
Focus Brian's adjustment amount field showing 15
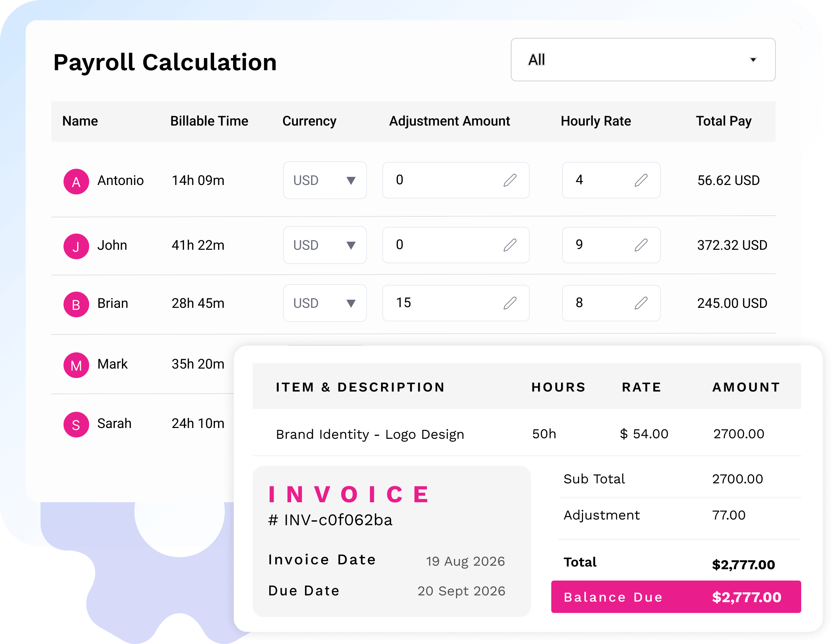456,303
